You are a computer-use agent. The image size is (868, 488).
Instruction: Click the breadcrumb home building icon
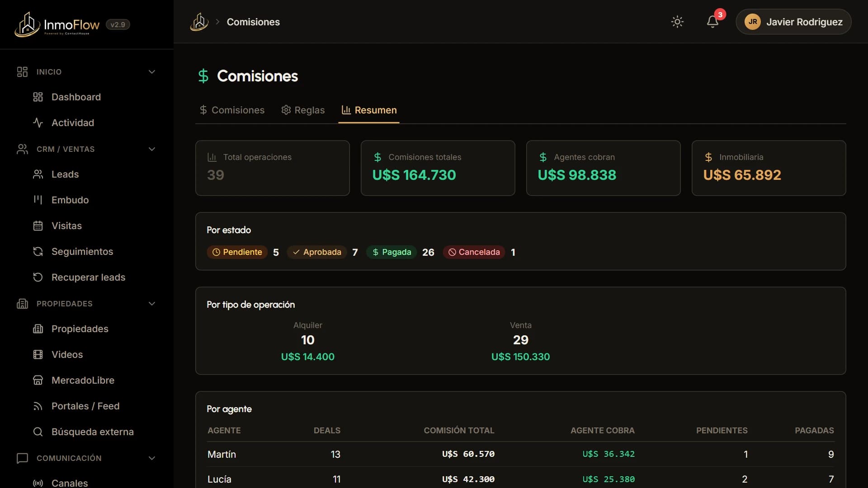tap(199, 22)
